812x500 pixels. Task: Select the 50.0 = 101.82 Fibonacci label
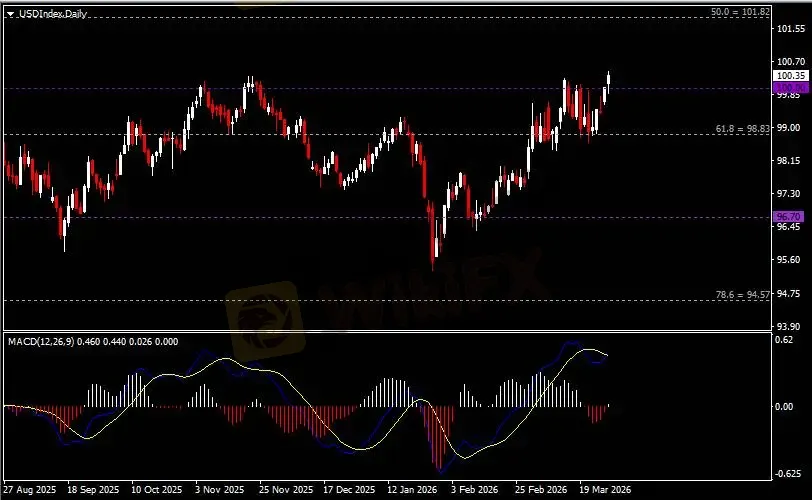click(740, 11)
